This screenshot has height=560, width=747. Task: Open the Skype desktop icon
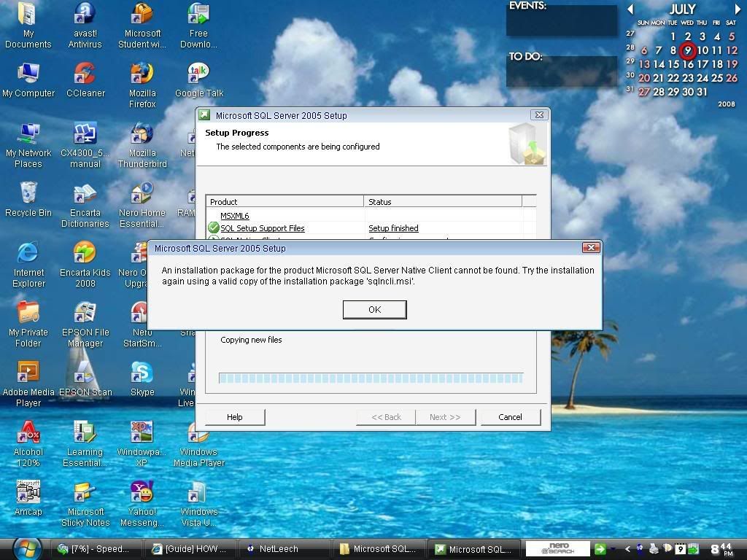click(142, 373)
